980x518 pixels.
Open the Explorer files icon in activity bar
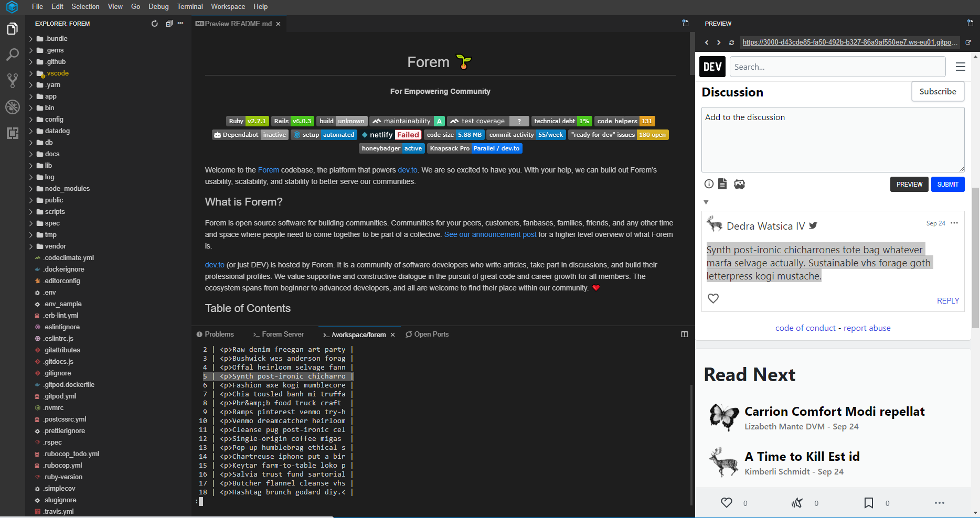point(12,29)
